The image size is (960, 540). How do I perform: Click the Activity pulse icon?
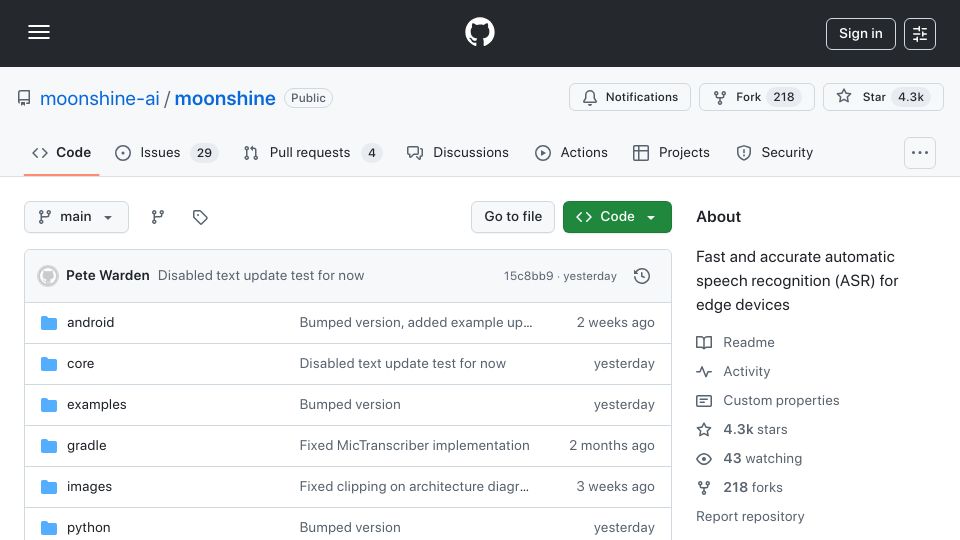point(704,372)
